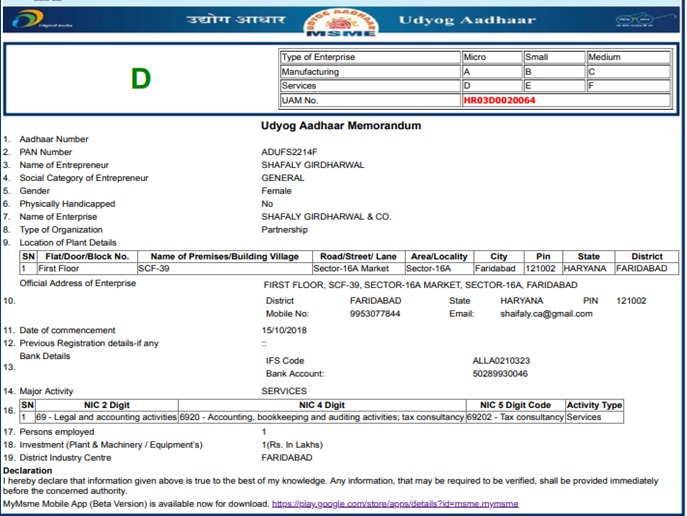Select the UAM number HR03D0020064
Viewport: 687px width, 516px height.
pyautogui.click(x=499, y=100)
